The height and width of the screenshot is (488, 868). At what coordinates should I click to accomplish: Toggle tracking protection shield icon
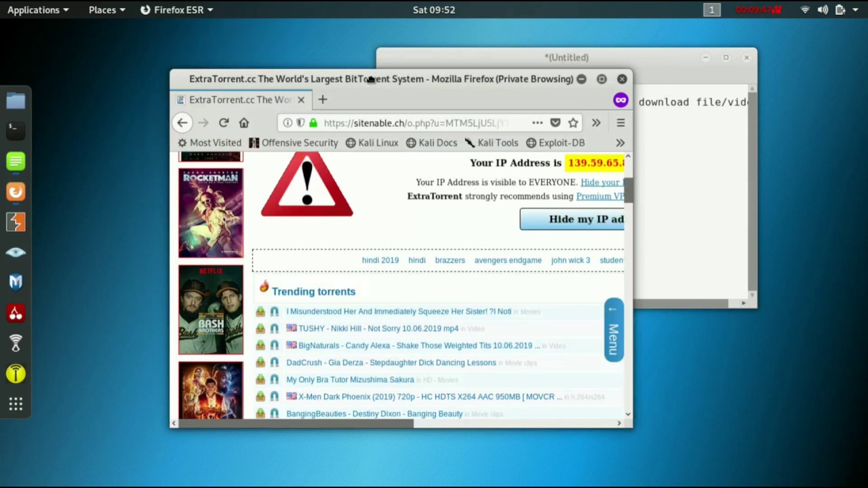300,123
